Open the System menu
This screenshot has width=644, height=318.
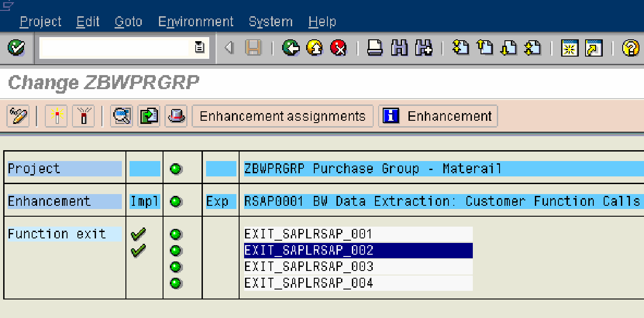point(270,22)
